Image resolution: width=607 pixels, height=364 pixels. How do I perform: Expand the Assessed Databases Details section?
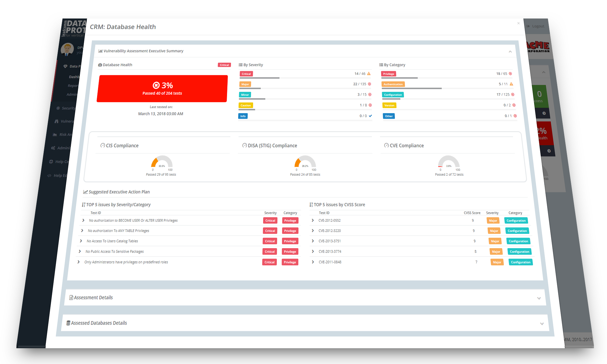[x=542, y=324]
